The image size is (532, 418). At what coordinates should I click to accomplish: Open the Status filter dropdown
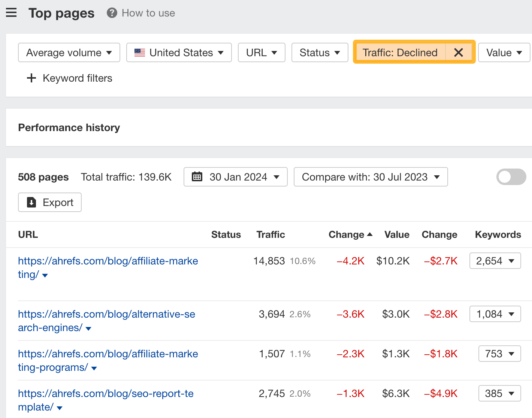(320, 52)
